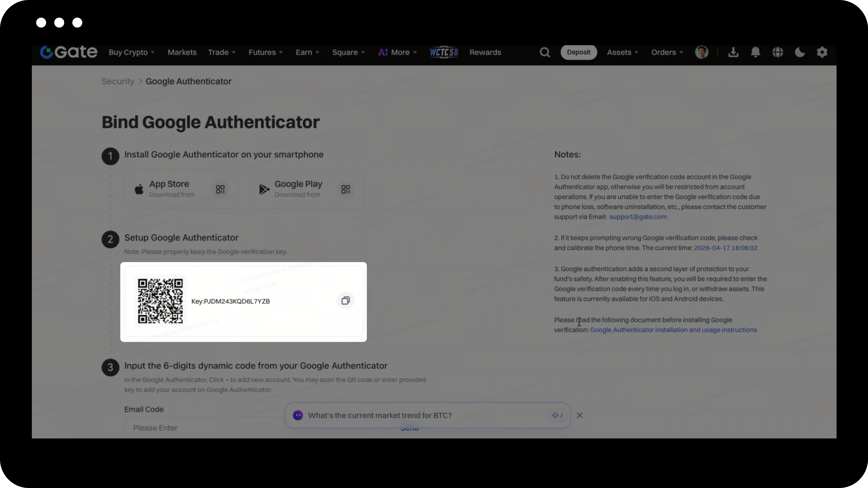Screen dimensions: 868x488
Task: Open the notifications bell
Action: coord(755,53)
